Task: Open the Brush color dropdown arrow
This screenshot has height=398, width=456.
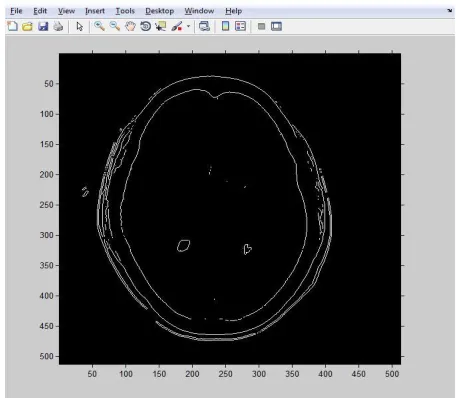Action: click(x=188, y=26)
